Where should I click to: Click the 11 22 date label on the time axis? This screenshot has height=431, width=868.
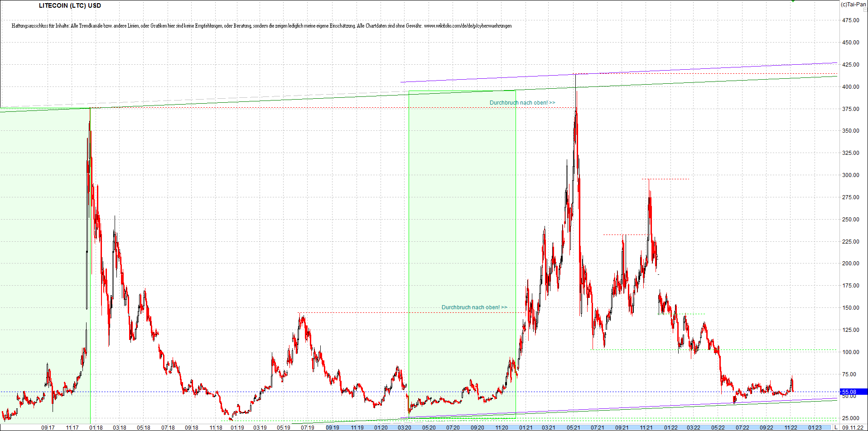791,427
